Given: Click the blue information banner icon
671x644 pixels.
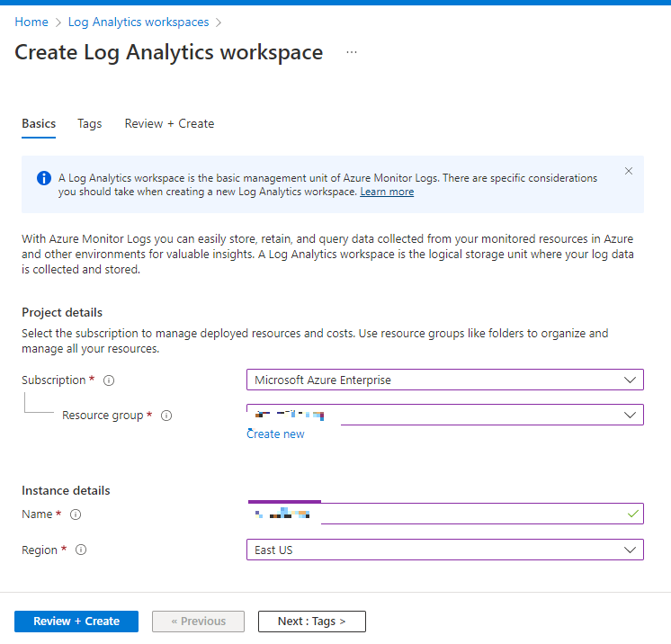Looking at the screenshot, I should tap(44, 178).
